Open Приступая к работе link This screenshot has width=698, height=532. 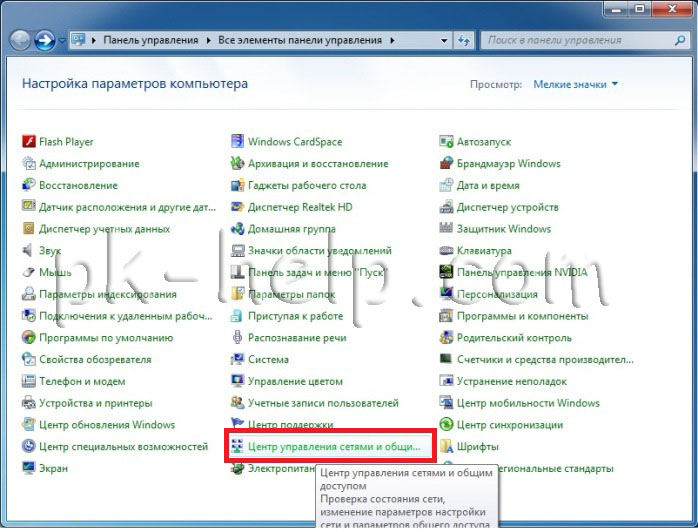click(296, 316)
